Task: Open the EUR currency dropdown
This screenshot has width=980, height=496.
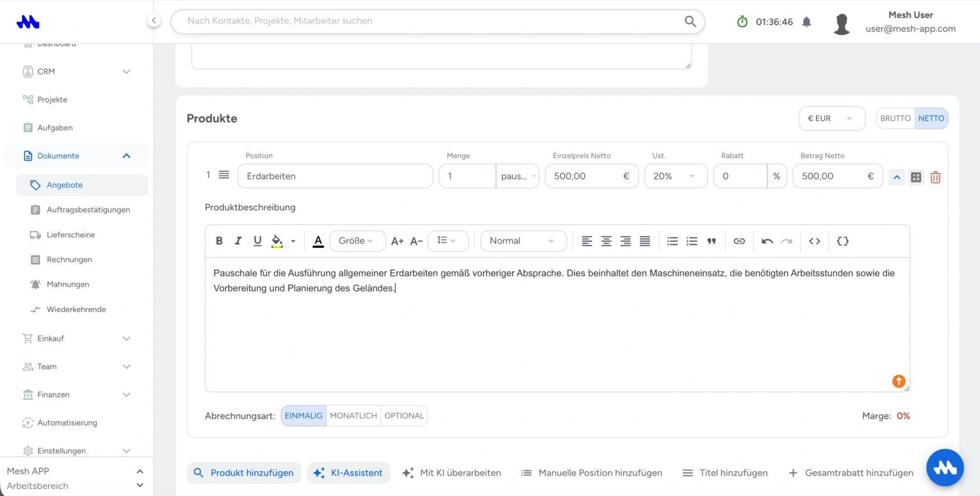Action: coord(831,118)
